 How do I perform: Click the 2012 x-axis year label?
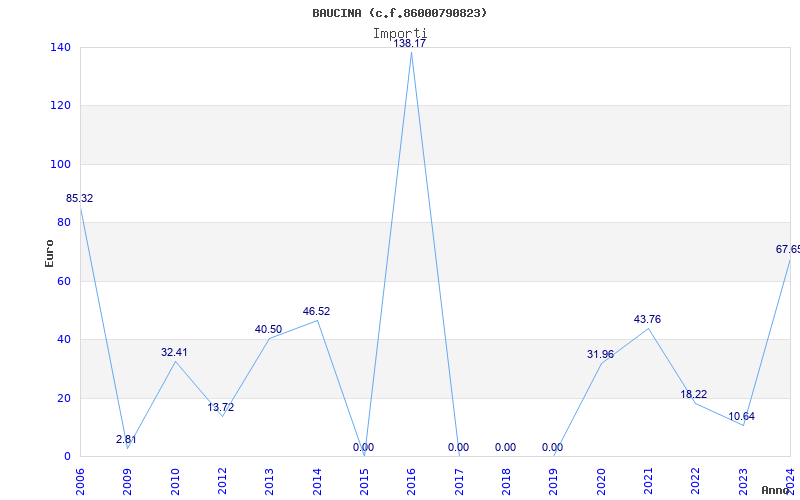[222, 482]
